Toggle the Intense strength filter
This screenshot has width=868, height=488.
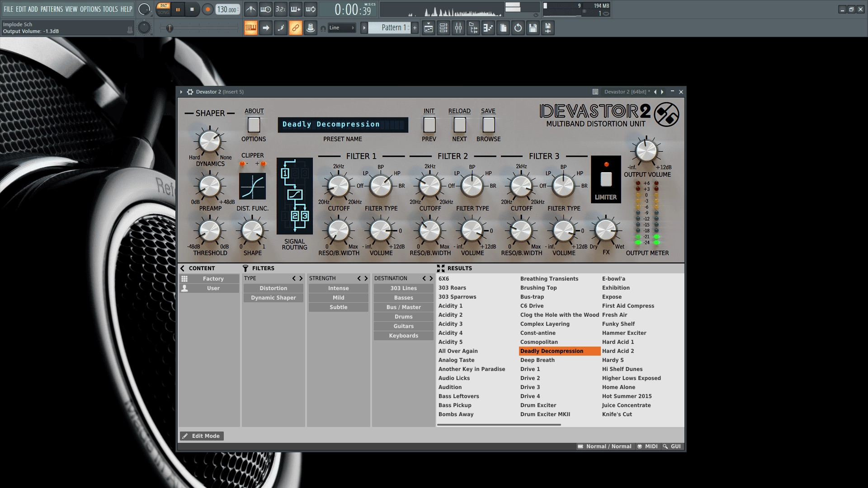tap(339, 288)
